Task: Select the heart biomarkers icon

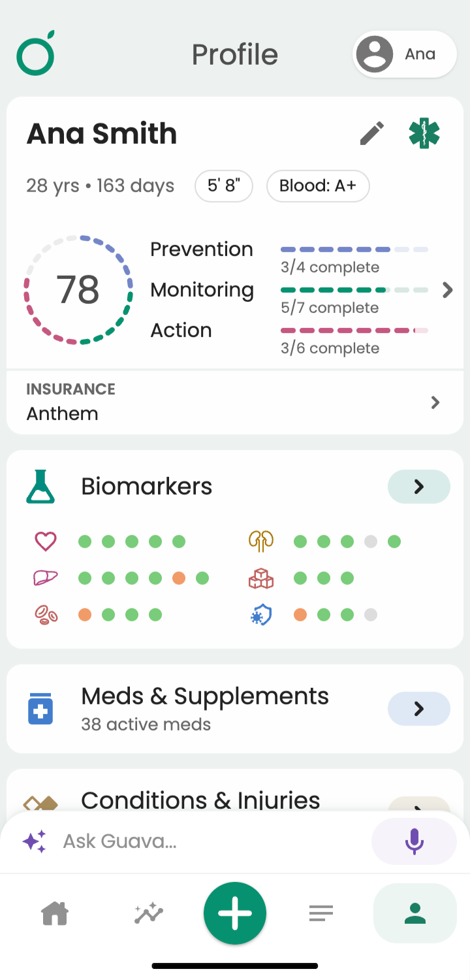Action: [x=46, y=541]
